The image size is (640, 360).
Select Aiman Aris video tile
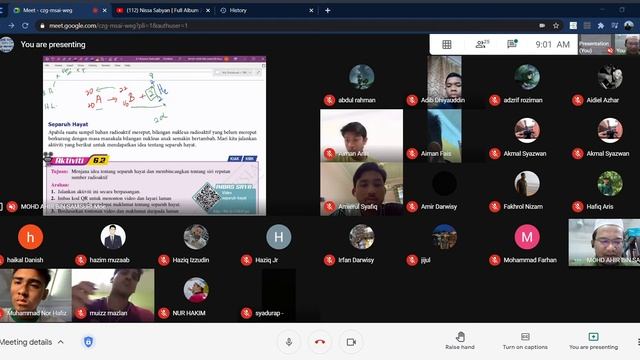(361, 136)
